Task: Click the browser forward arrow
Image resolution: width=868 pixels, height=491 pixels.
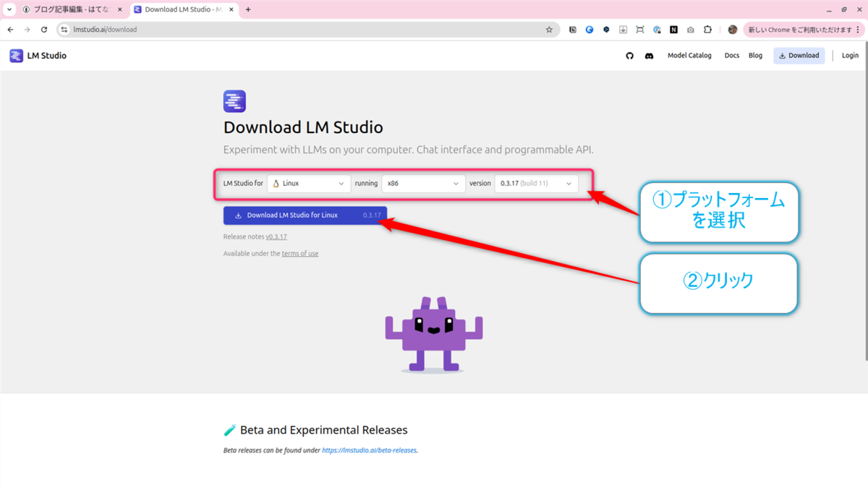Action: click(27, 30)
